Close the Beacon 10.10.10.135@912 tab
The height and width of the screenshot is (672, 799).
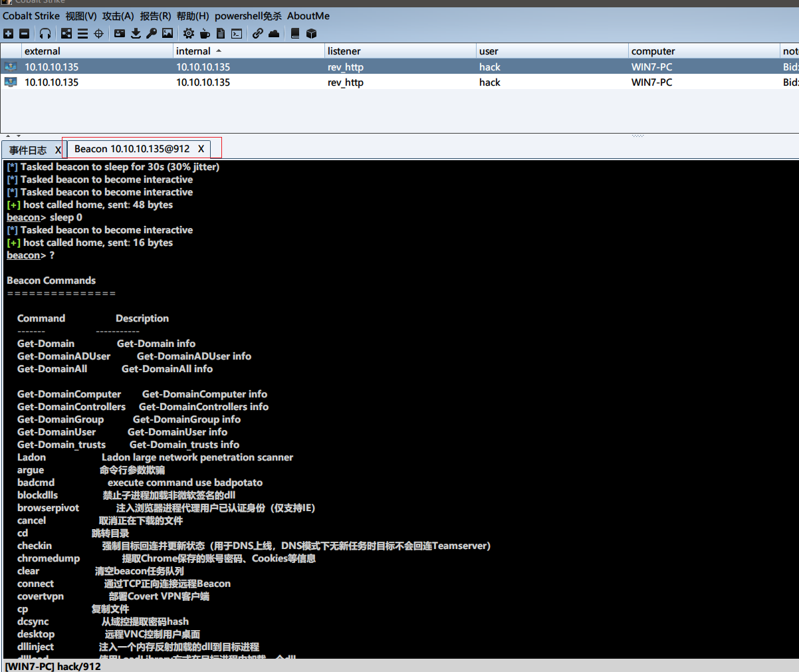tap(201, 149)
